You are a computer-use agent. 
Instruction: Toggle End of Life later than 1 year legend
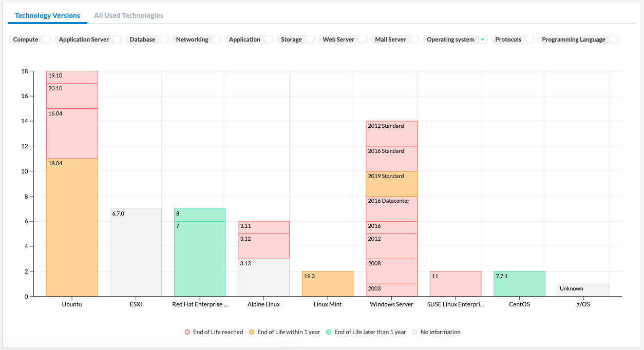[366, 332]
